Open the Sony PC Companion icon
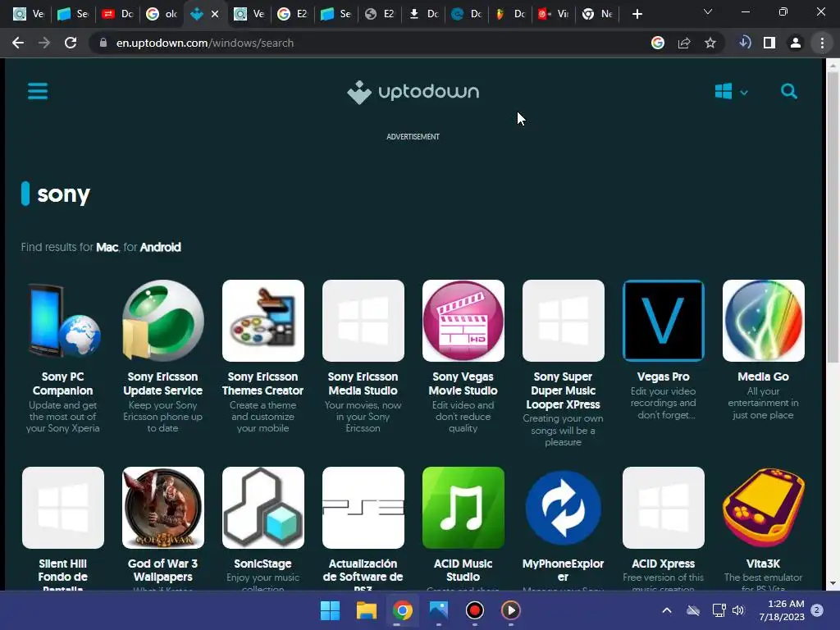The width and height of the screenshot is (840, 630). point(62,321)
